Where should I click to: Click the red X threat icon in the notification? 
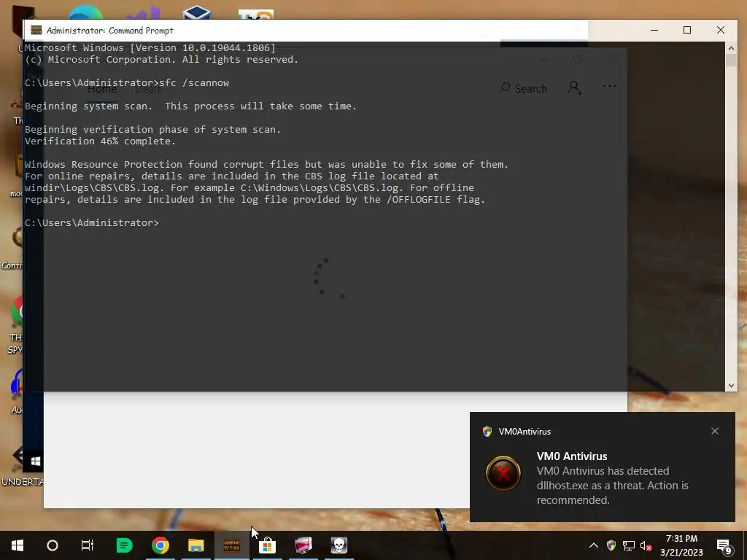pyautogui.click(x=503, y=473)
